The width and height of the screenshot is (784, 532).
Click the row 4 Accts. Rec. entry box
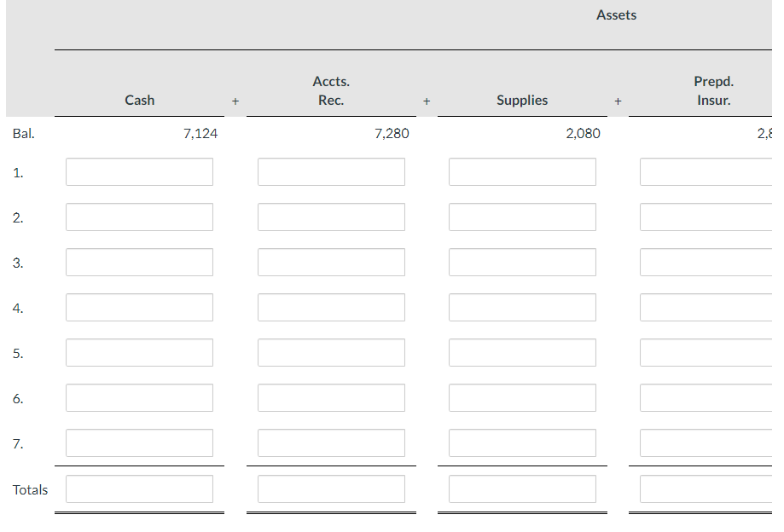[x=331, y=307]
